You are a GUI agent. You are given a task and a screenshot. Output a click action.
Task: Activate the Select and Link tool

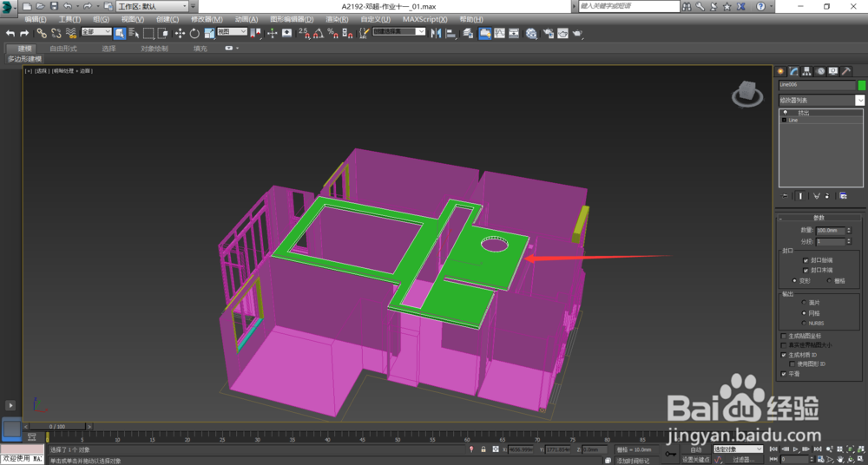[x=42, y=33]
